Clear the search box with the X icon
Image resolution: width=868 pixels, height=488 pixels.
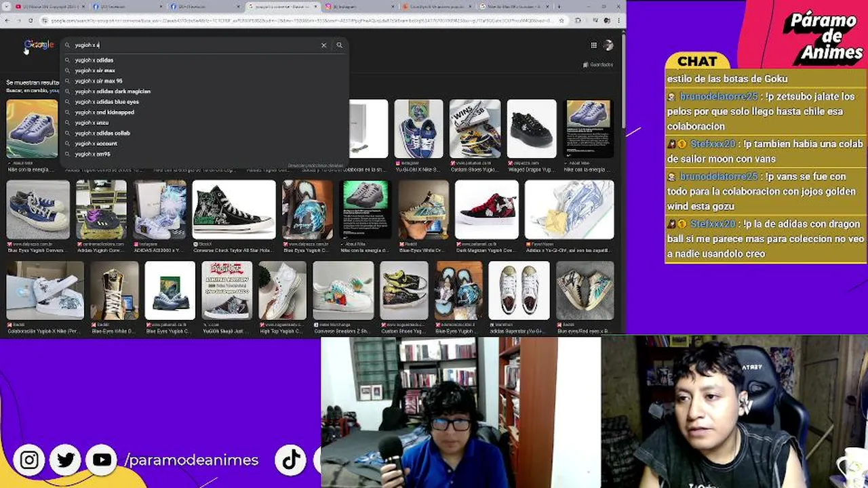[x=323, y=45]
